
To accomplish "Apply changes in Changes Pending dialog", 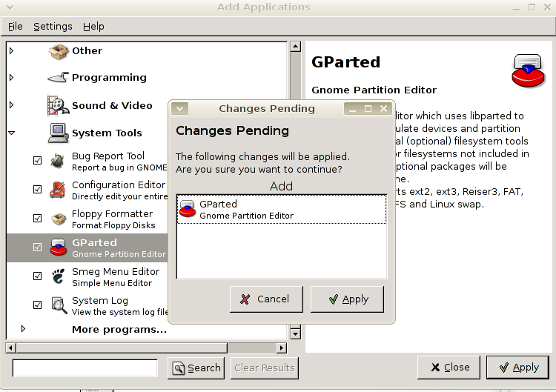I will (347, 299).
